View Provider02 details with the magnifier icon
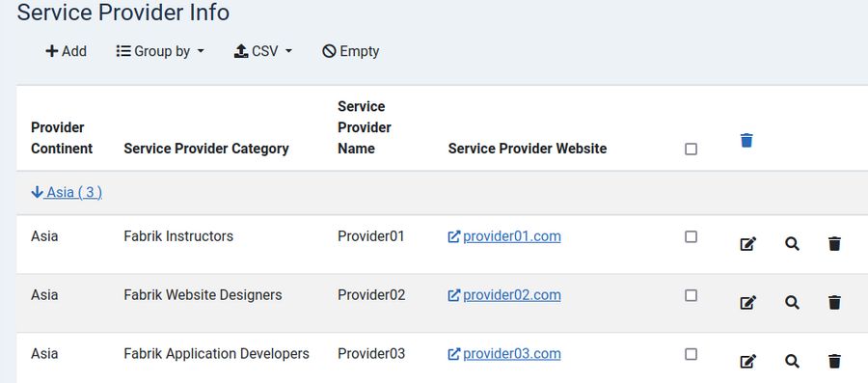This screenshot has width=868, height=383. [x=792, y=302]
